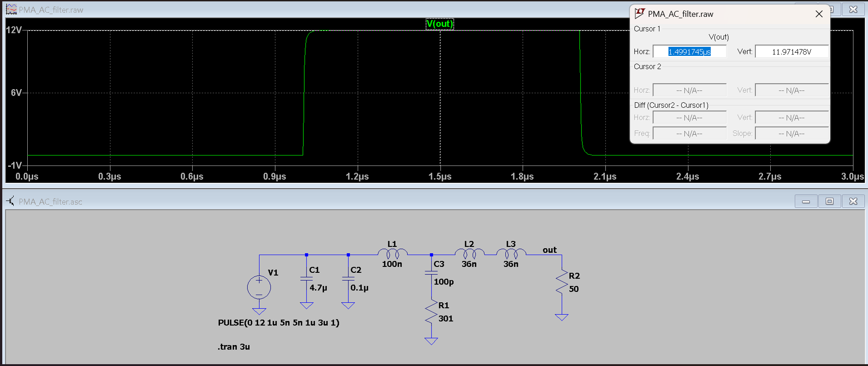Click the -1V vertical axis label

(x=15, y=165)
